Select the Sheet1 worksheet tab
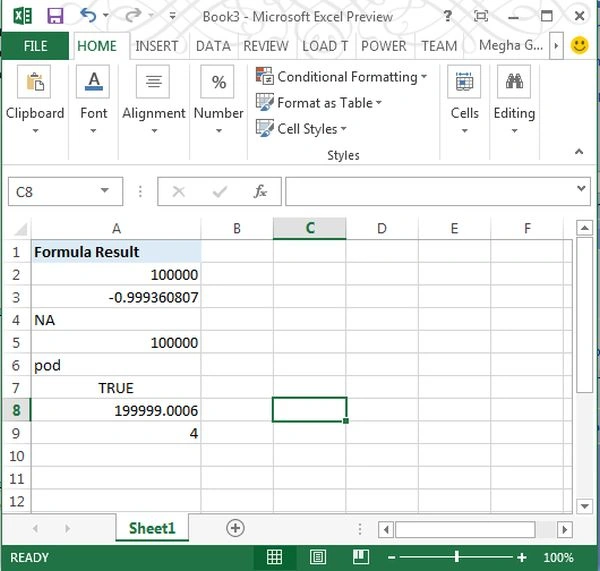This screenshot has width=600, height=571. 152,529
